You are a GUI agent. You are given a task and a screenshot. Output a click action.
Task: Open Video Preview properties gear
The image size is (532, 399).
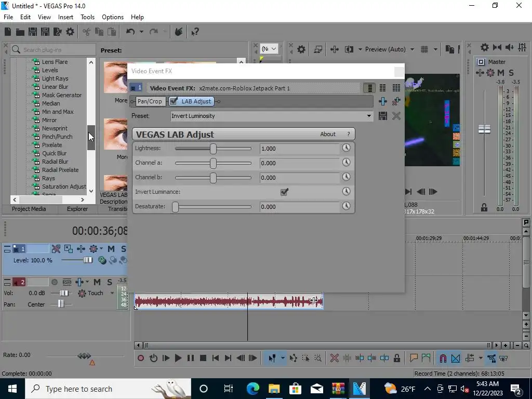[301, 49]
